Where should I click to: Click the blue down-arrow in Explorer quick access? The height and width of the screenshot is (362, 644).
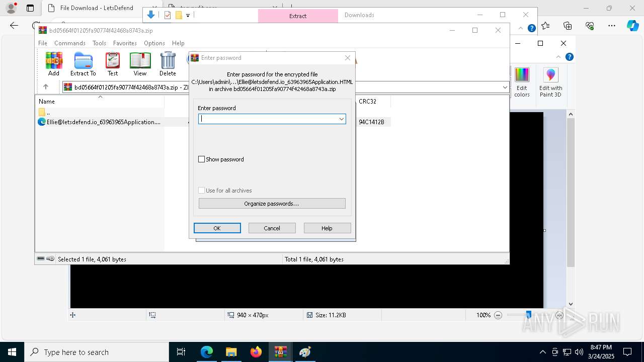150,15
